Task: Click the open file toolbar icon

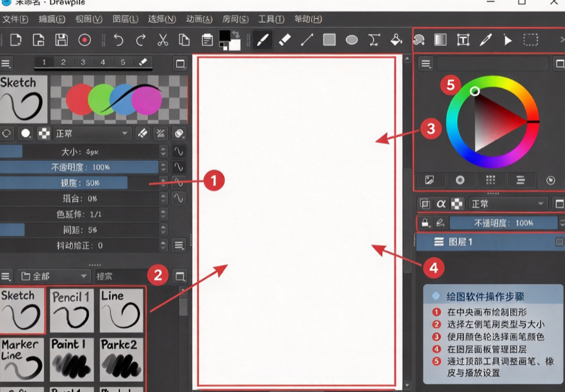Action: pos(38,39)
